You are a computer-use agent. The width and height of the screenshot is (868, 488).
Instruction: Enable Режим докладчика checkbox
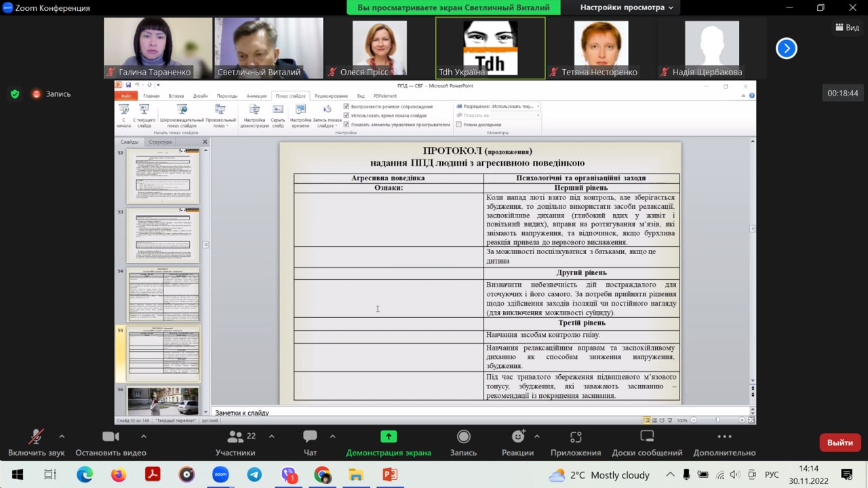459,125
